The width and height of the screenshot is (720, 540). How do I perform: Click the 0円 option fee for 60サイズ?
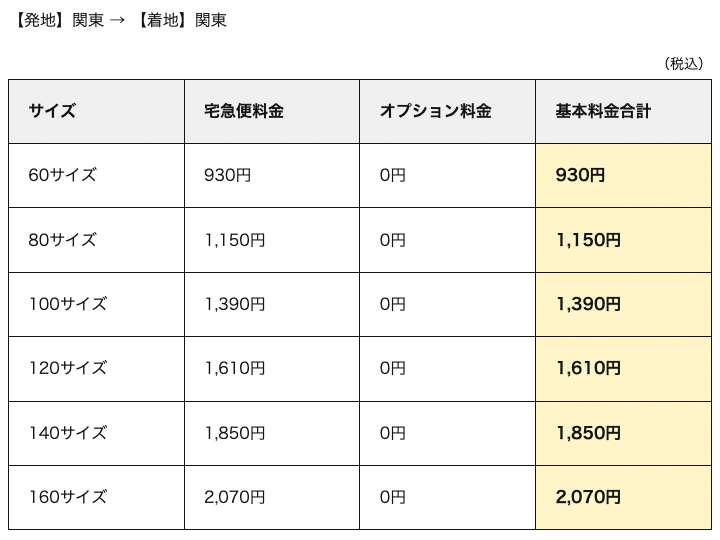393,175
